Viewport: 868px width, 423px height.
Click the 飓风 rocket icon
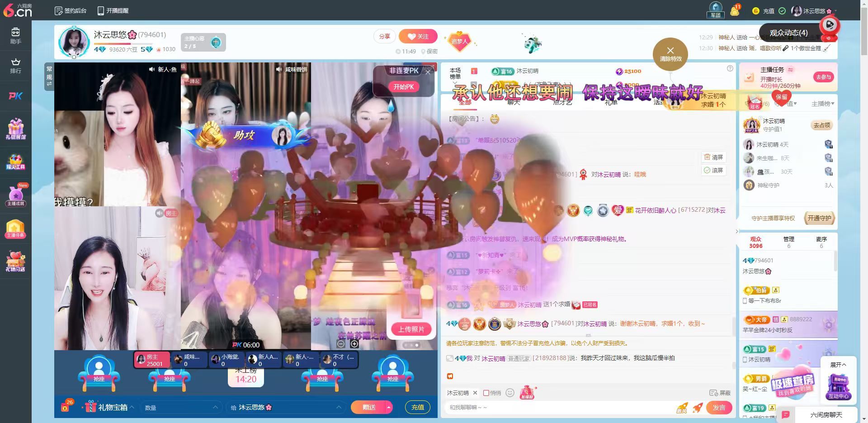click(682, 408)
